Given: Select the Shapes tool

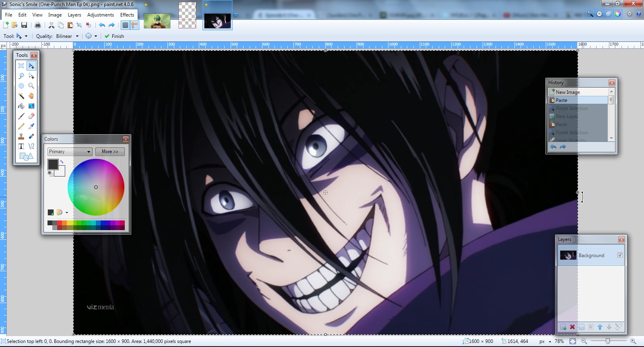Looking at the screenshot, I should [26, 156].
